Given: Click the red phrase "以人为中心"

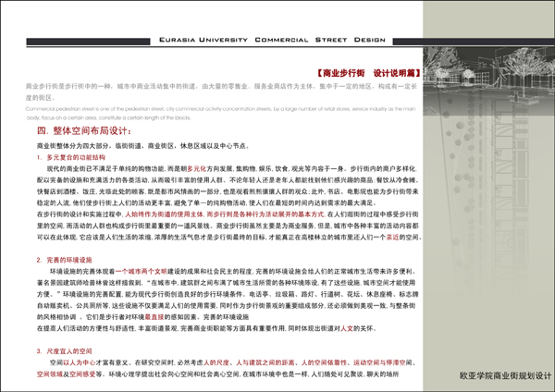Looking at the screenshot, I should pos(80,362).
